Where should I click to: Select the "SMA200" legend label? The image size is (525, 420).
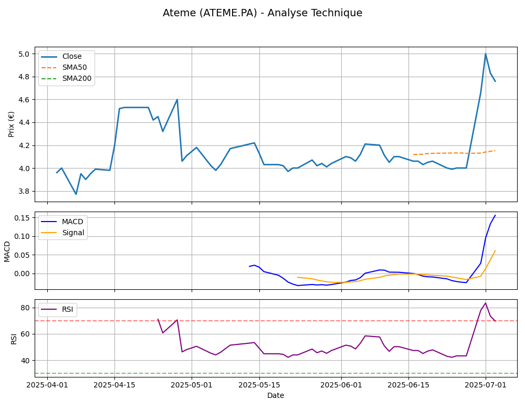pyautogui.click(x=77, y=78)
